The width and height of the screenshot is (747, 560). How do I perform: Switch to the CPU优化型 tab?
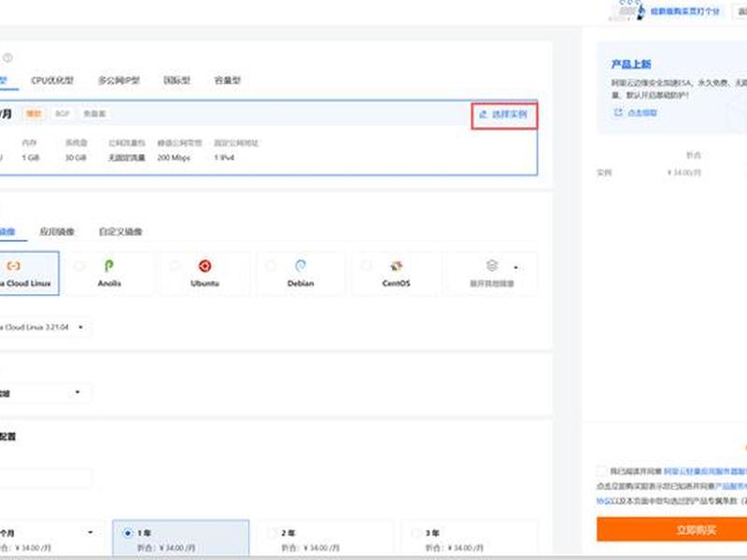point(52,80)
